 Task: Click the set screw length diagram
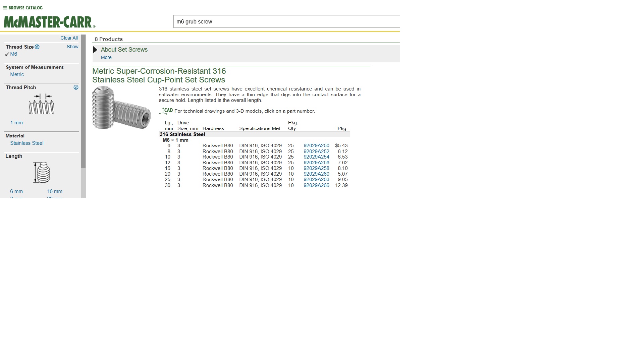42,172
